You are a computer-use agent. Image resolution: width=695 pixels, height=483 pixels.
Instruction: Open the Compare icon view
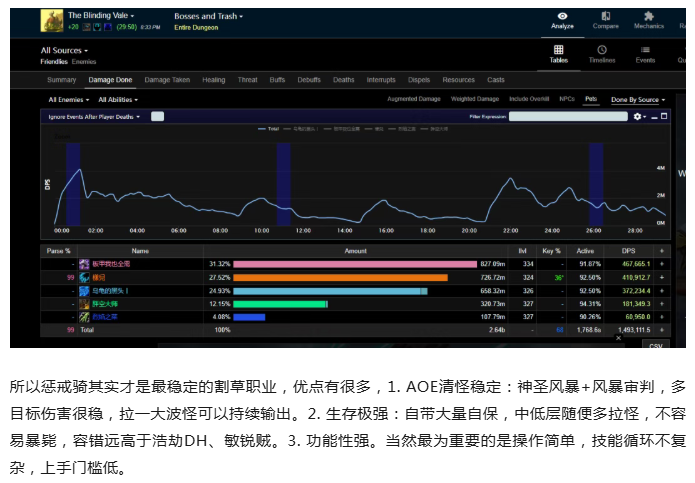coord(605,16)
